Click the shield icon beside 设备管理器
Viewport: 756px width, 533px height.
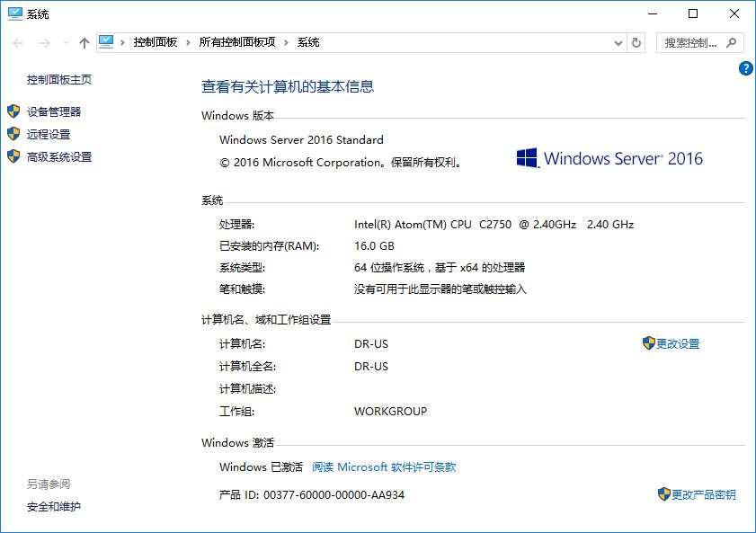click(x=13, y=111)
